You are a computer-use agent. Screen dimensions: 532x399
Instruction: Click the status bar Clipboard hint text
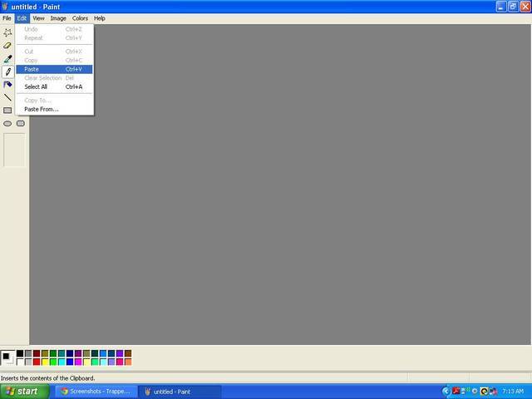[48, 378]
